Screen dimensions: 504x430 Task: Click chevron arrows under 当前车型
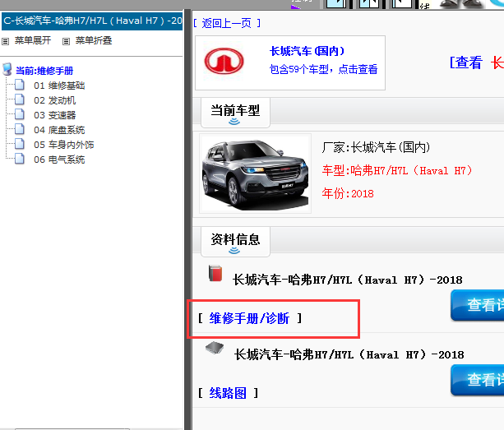(x=234, y=122)
